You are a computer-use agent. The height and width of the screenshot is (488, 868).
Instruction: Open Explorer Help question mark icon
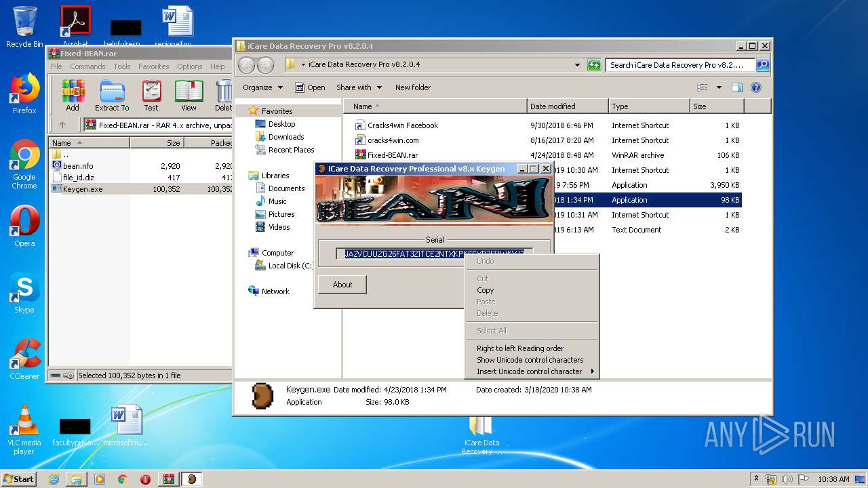(x=756, y=87)
